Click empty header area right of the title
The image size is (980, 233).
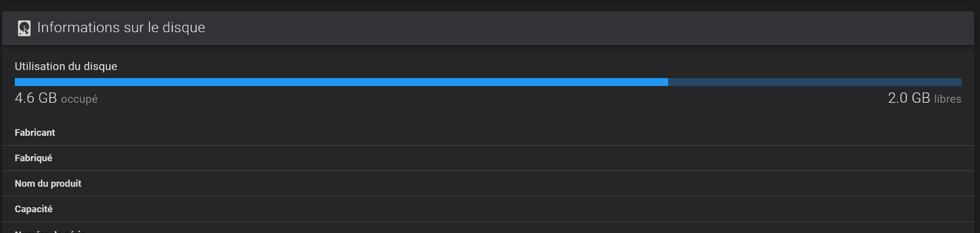point(589,28)
